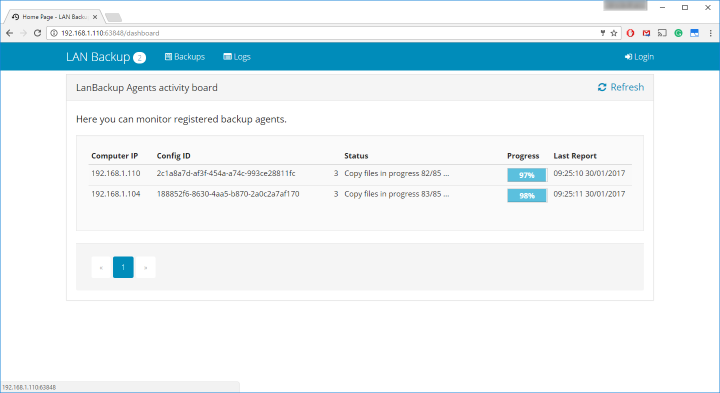Image resolution: width=720 pixels, height=393 pixels.
Task: Open Chrome's three-dot menu
Action: (710, 33)
